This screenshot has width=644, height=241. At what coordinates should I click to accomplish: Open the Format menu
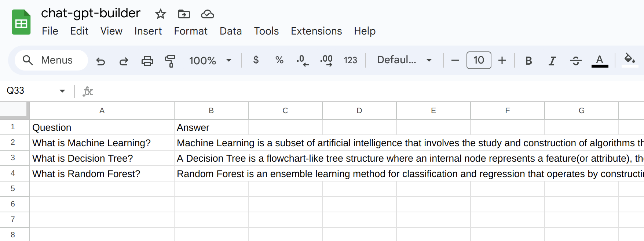click(x=191, y=31)
